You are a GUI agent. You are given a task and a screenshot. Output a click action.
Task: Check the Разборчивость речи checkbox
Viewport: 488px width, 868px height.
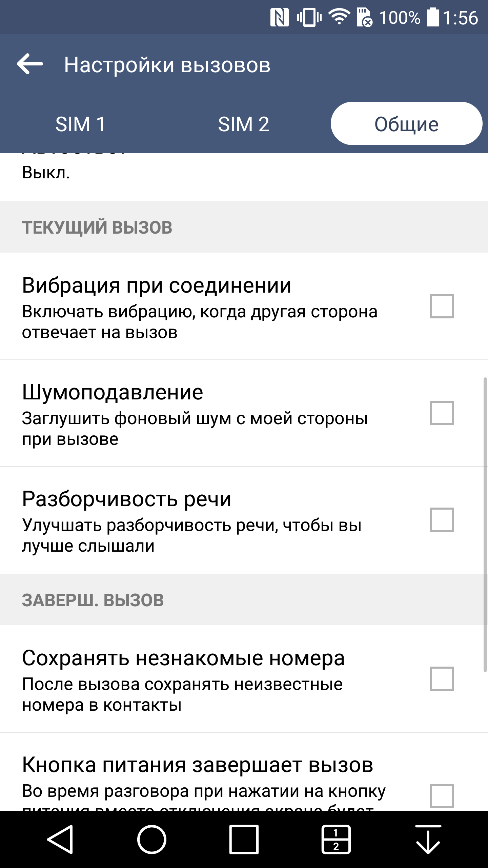click(x=442, y=520)
